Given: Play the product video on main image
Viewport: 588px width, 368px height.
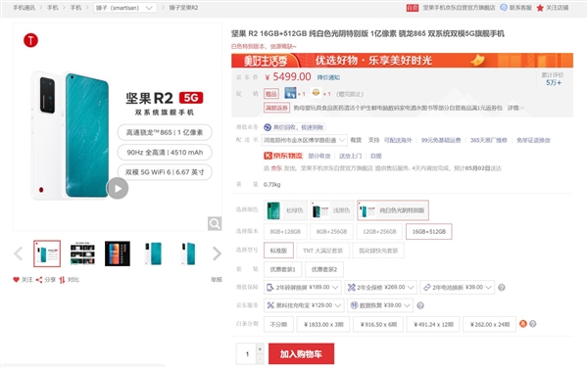Looking at the screenshot, I should click(118, 188).
